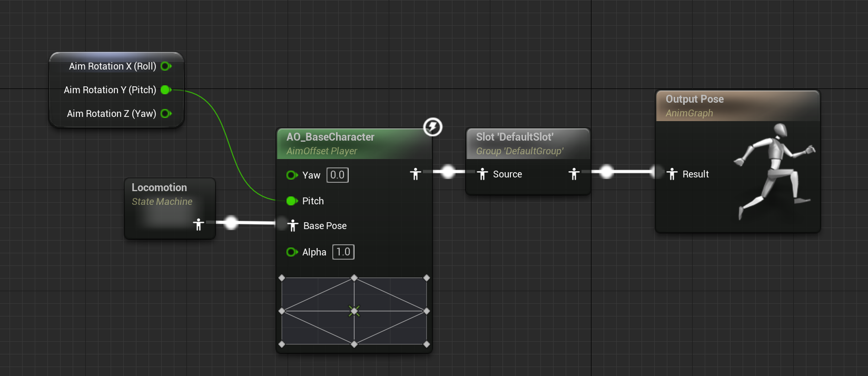Viewport: 868px width, 376px height.
Task: Click the Slot 'DefaultSlot' output pose pin
Action: point(574,174)
